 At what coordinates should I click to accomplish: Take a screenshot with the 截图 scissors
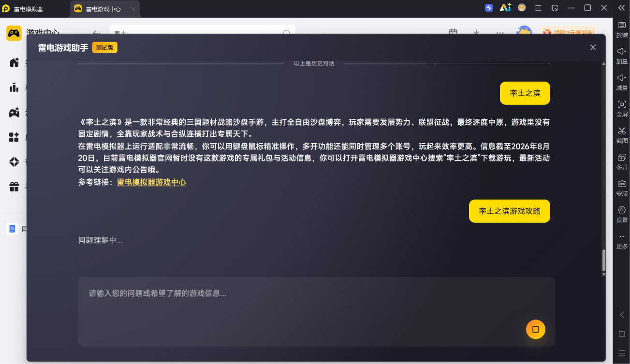pyautogui.click(x=622, y=135)
